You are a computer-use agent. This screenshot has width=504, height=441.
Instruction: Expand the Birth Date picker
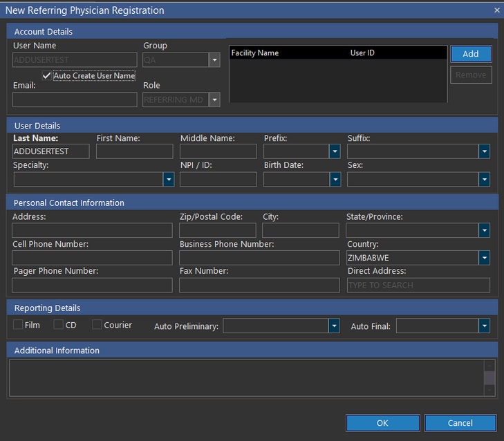[x=335, y=179]
